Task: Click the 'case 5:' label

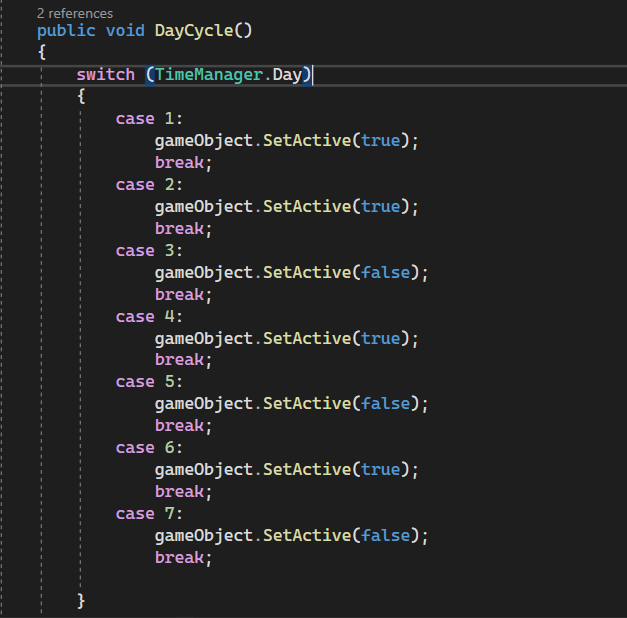Action: (149, 382)
